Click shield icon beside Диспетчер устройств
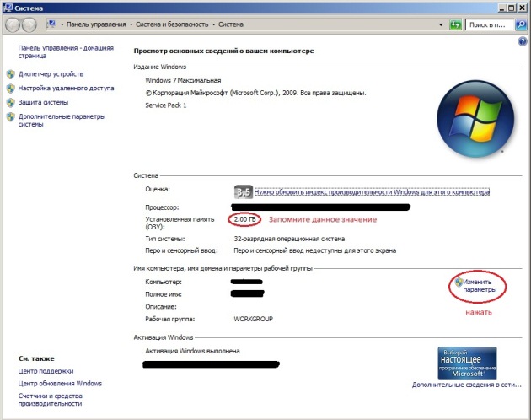 [11, 74]
